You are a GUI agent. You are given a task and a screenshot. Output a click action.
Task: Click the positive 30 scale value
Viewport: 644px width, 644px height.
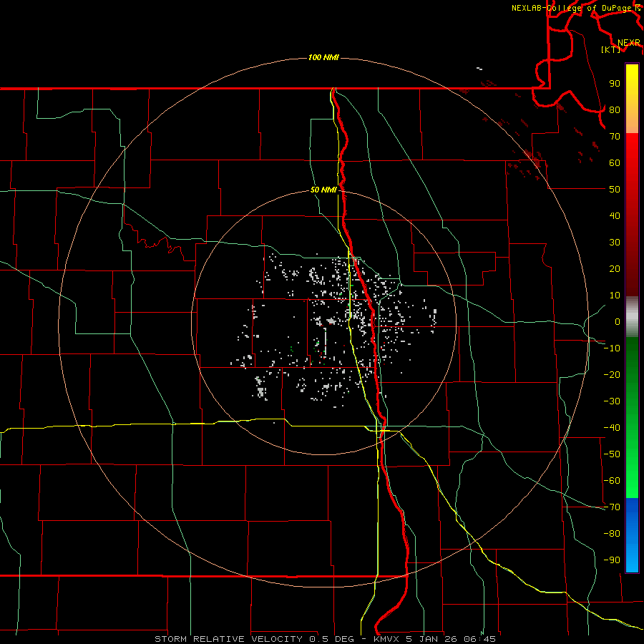[615, 243]
